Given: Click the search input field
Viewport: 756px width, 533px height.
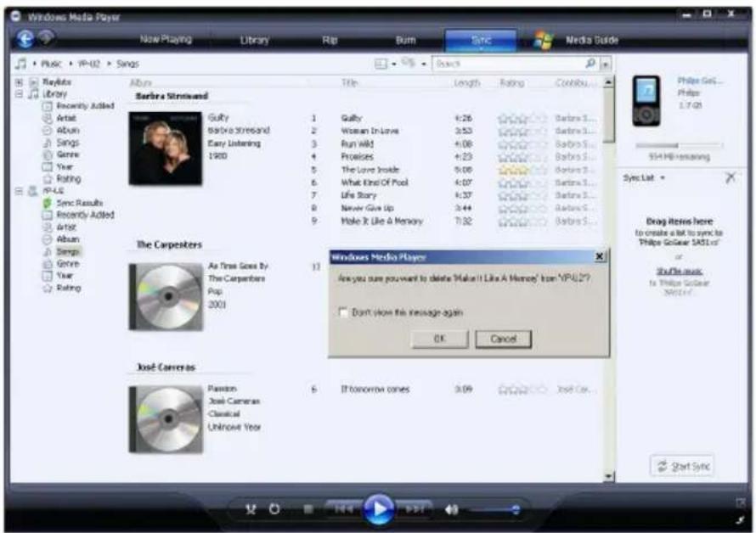Looking at the screenshot, I should point(509,64).
